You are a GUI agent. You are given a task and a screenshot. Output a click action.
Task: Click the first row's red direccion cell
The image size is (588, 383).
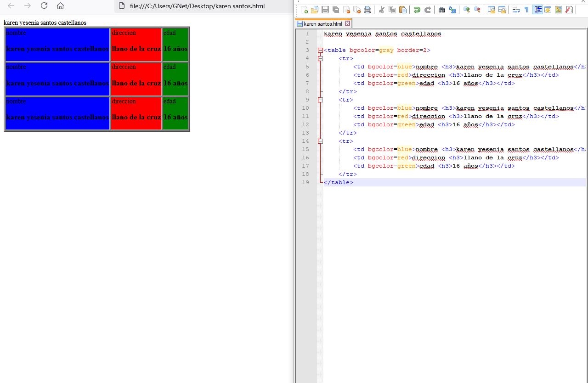(136, 45)
